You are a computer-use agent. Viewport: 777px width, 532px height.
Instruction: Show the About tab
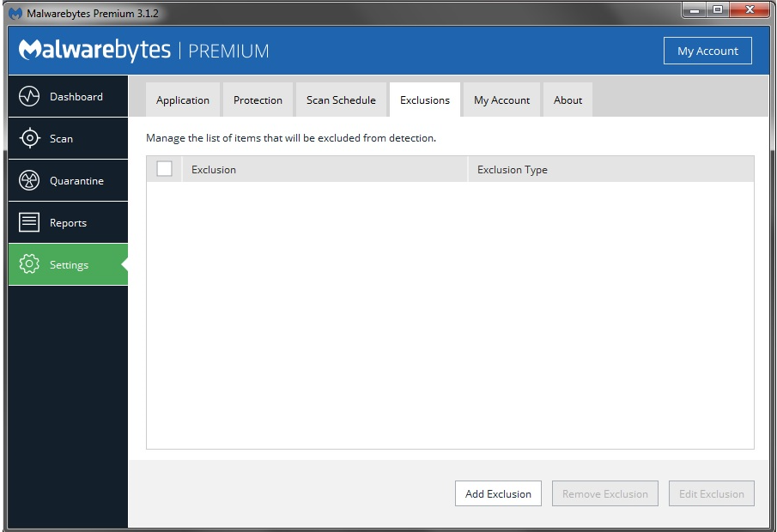pos(568,100)
